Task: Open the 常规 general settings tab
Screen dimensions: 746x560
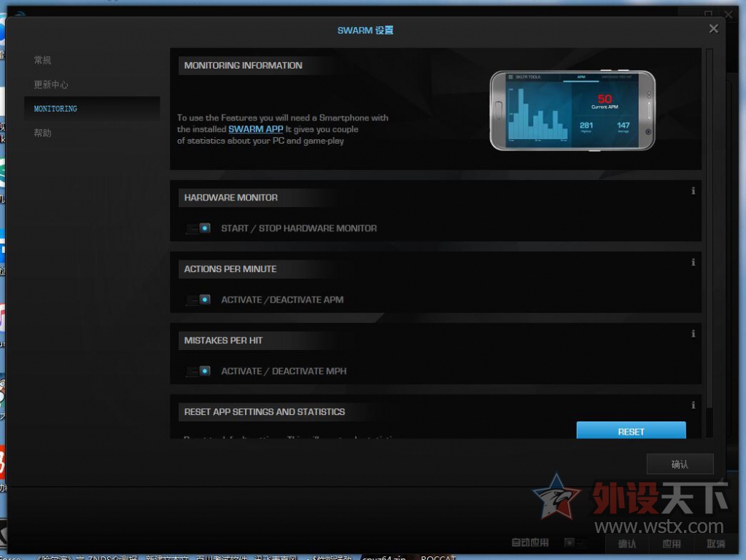Action: pyautogui.click(x=43, y=60)
